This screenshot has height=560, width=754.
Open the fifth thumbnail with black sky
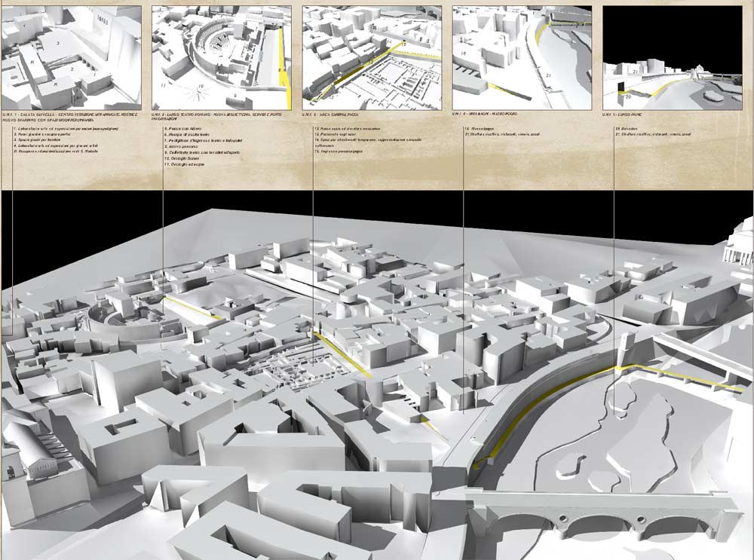tap(673, 68)
